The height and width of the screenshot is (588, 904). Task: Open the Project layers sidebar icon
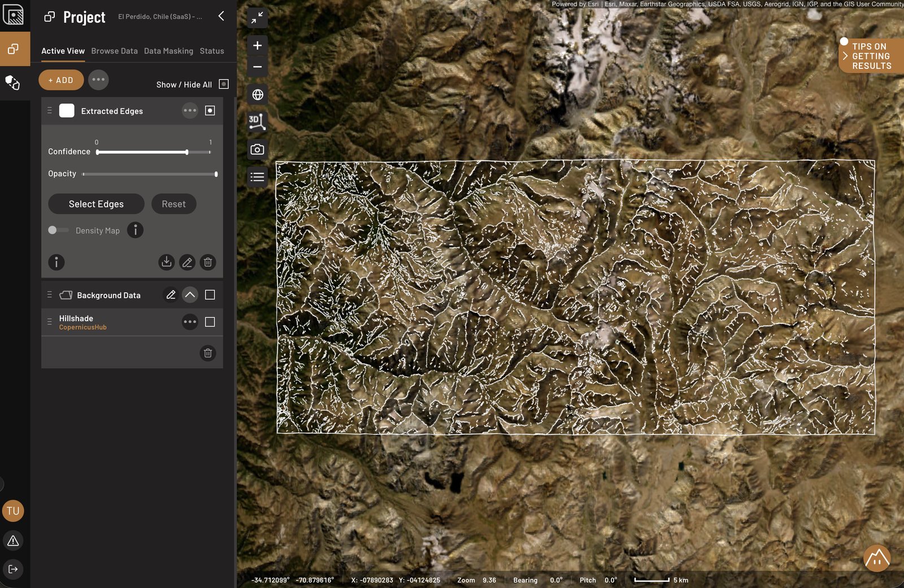click(x=13, y=49)
